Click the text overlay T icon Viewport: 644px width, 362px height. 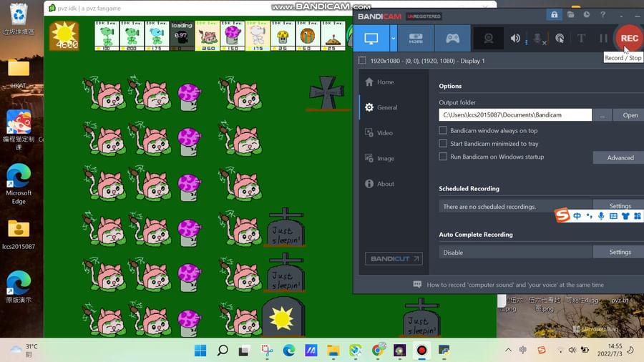click(x=581, y=39)
